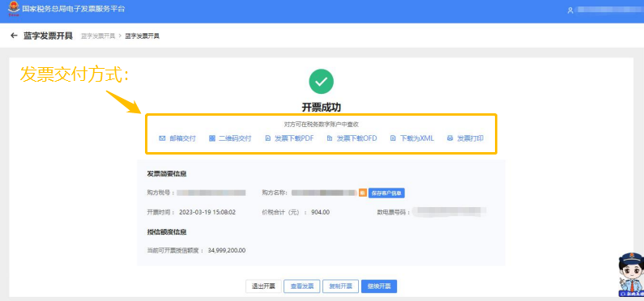Click the blurred 数电票号码 value
The width and height of the screenshot is (644, 301).
(x=450, y=211)
